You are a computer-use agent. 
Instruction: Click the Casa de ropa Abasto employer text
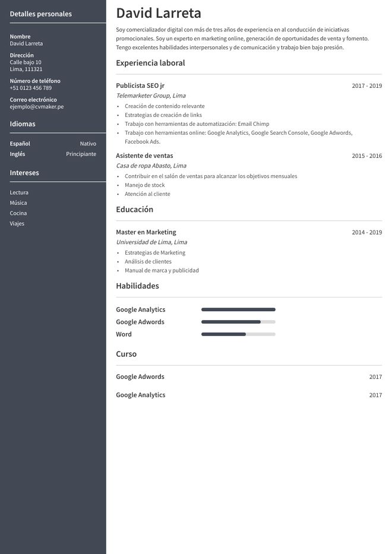pyautogui.click(x=151, y=166)
